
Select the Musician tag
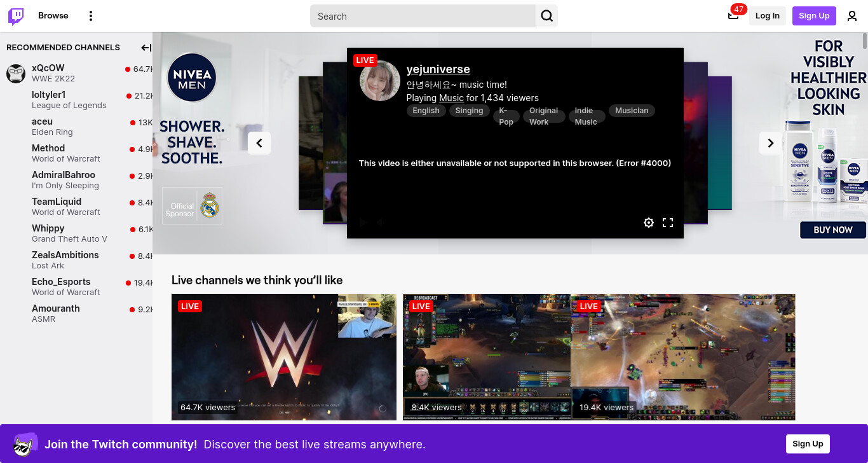(632, 111)
